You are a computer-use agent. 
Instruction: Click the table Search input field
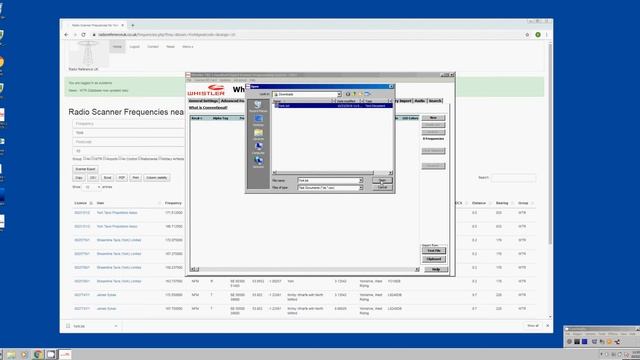pyautogui.click(x=513, y=178)
